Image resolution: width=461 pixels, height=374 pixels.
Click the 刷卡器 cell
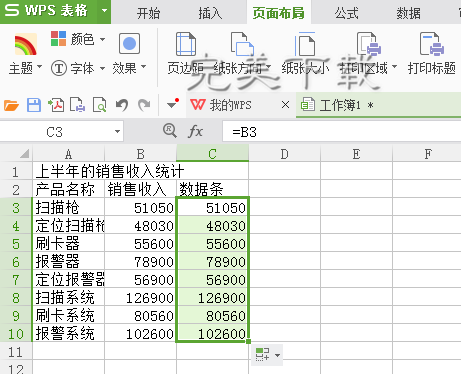68,244
